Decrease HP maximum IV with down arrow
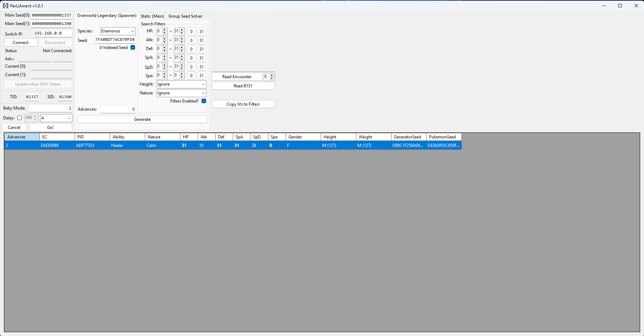644x336 pixels. (x=182, y=33)
